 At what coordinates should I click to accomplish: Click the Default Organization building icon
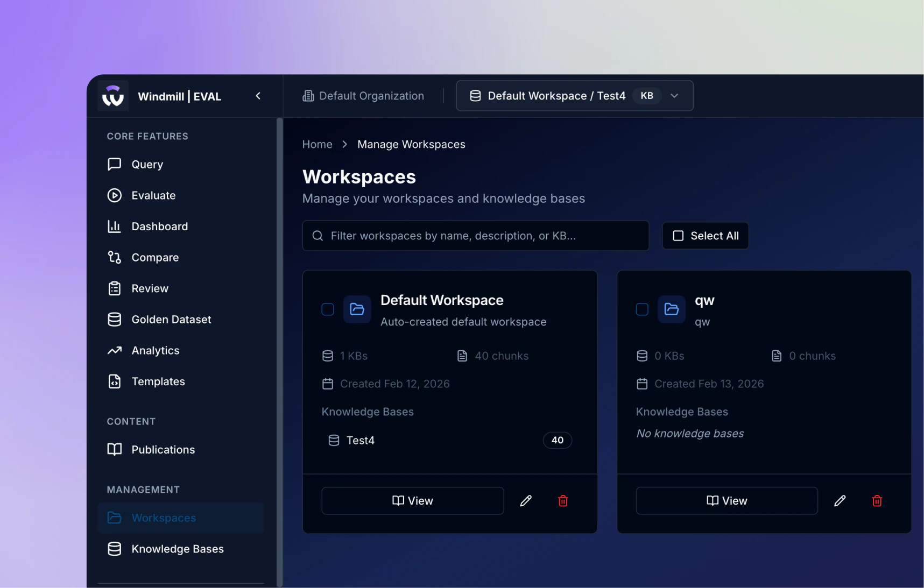[308, 96]
